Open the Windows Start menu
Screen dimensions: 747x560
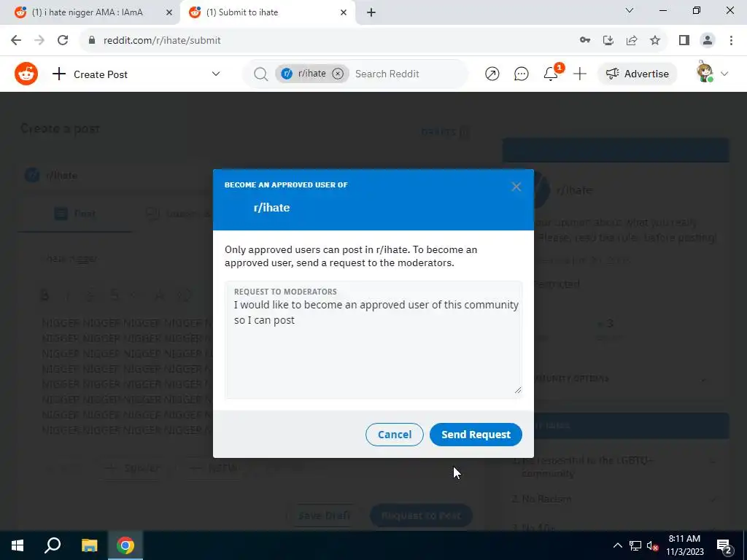pos(18,545)
